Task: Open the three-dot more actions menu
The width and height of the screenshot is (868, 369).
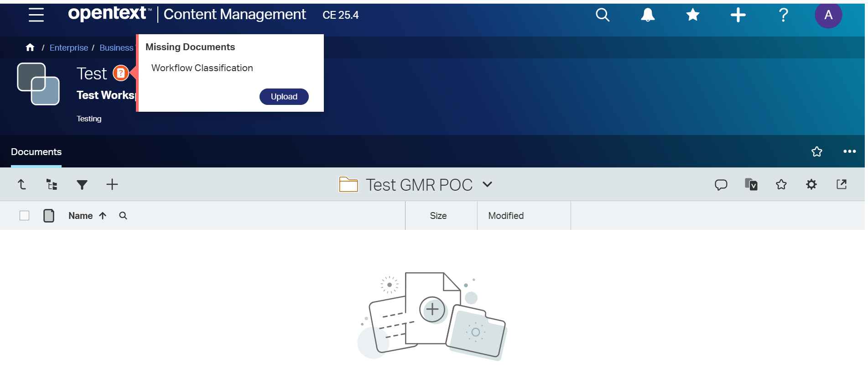Action: point(850,151)
